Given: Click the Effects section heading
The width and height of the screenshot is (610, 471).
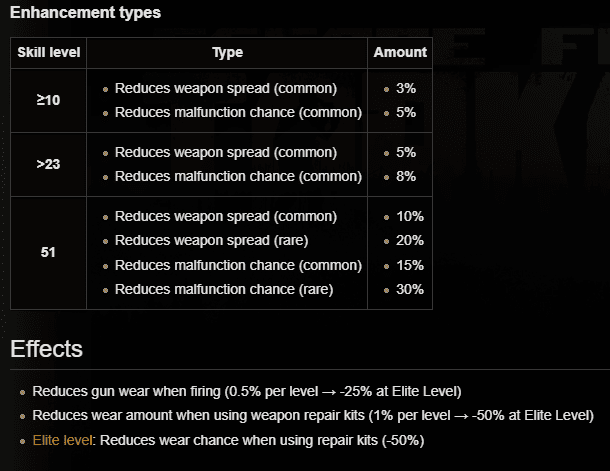Looking at the screenshot, I should pyautogui.click(x=46, y=348).
